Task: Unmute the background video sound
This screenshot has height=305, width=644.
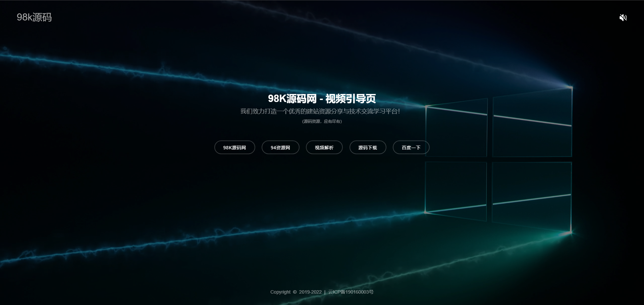Action: [623, 18]
